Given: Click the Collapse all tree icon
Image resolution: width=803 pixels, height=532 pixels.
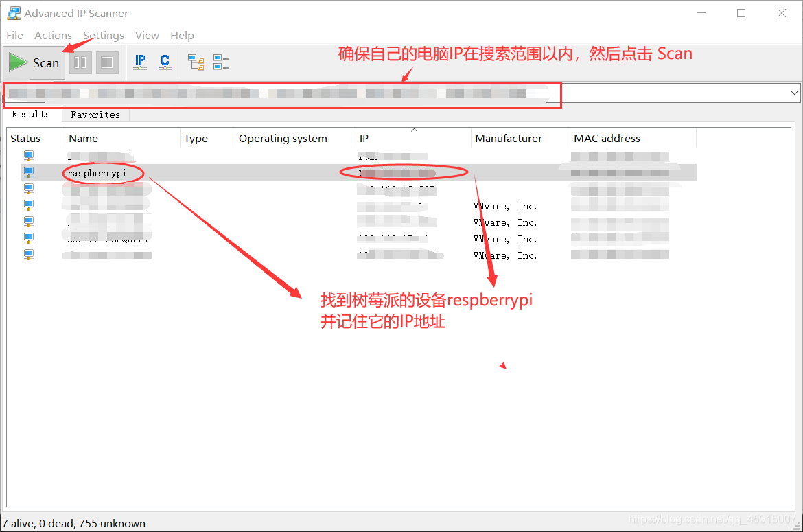Looking at the screenshot, I should point(221,62).
